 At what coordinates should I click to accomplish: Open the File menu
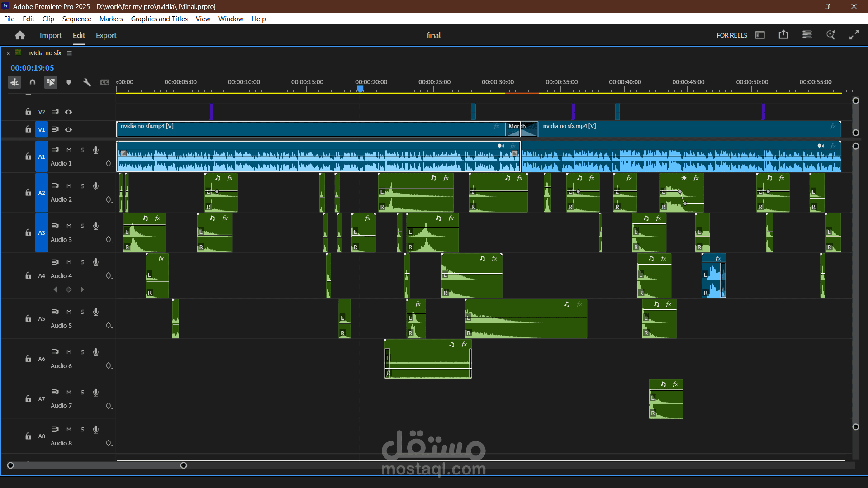coord(9,19)
